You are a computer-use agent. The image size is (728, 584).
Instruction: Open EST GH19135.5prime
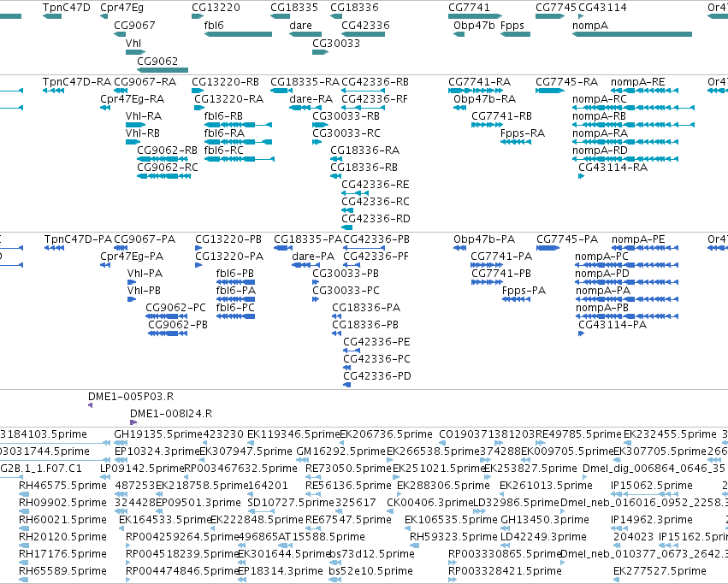click(158, 434)
